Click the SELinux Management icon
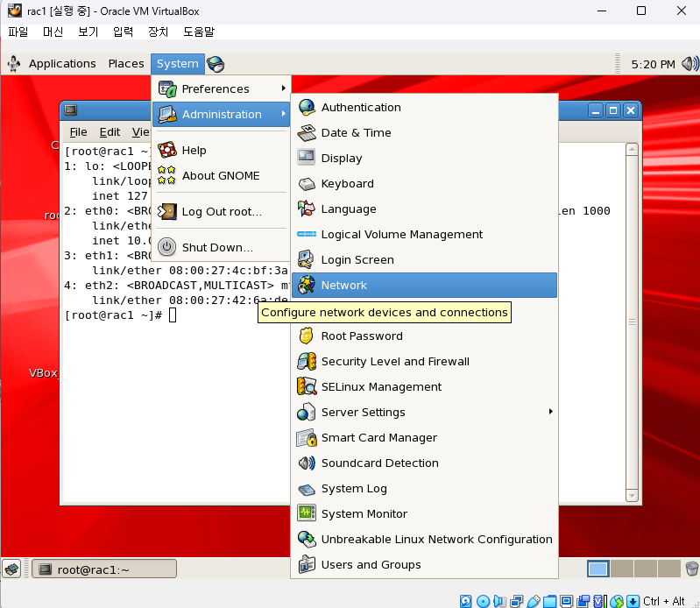Screen dimensions: 700x608 [307, 386]
